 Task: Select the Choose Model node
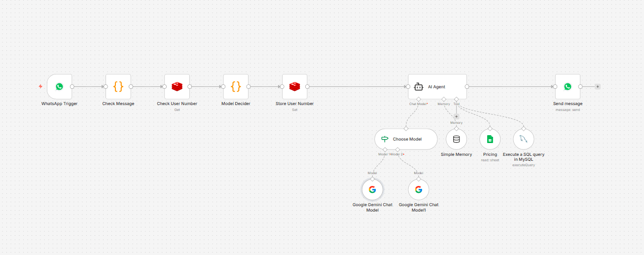[406, 139]
